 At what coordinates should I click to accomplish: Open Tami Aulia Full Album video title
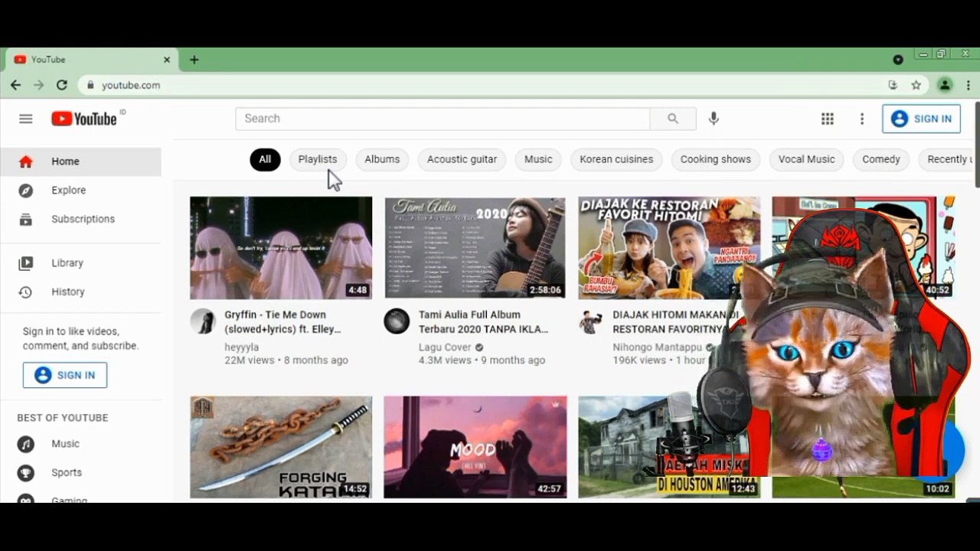[x=483, y=321]
